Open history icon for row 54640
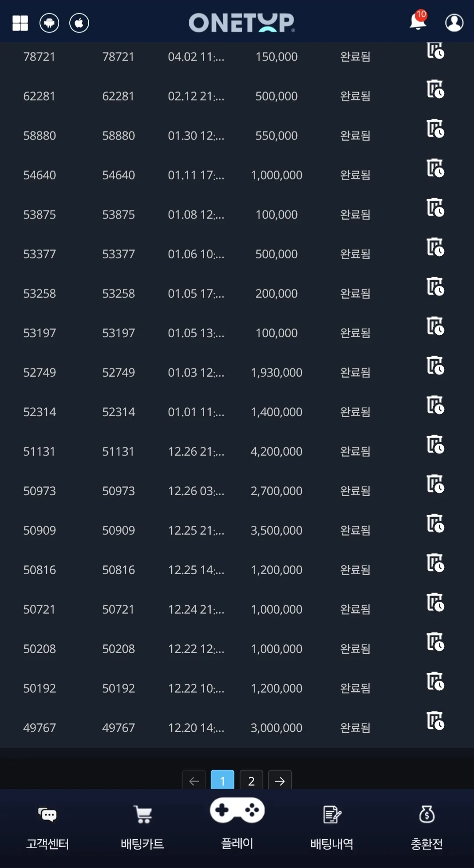This screenshot has width=474, height=868. pyautogui.click(x=435, y=168)
